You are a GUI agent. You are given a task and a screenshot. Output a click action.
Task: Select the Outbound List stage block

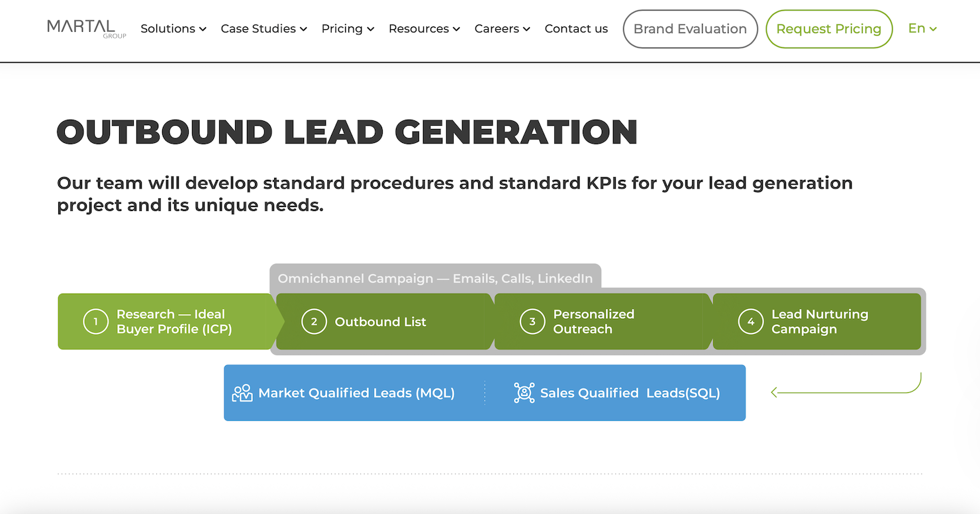pyautogui.click(x=381, y=321)
